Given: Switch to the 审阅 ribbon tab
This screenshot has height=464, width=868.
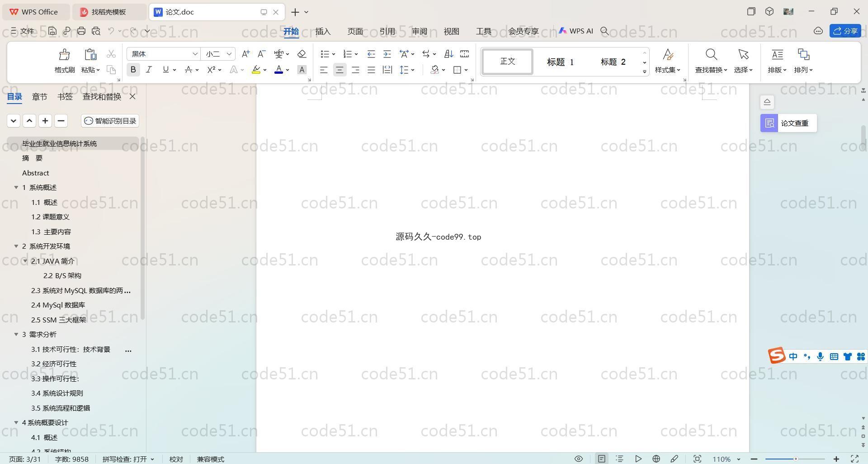Looking at the screenshot, I should pos(419,31).
